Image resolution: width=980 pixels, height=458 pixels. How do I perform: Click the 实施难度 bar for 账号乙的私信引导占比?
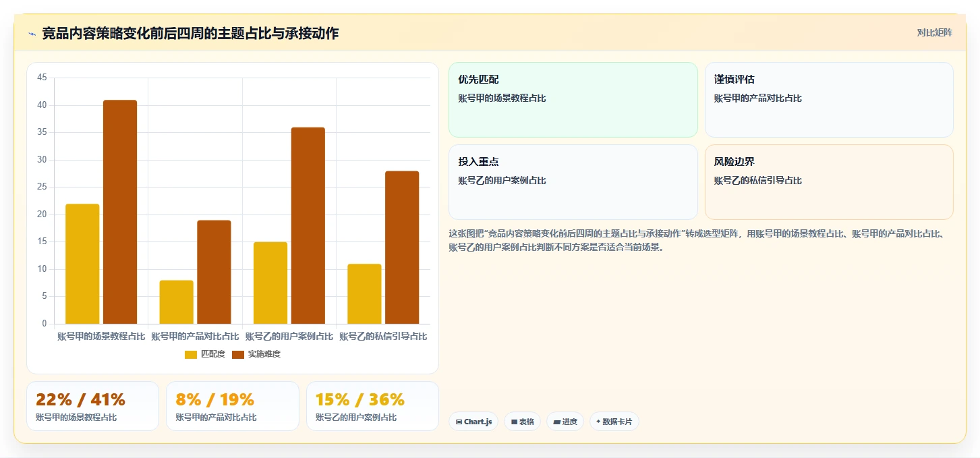tap(402, 248)
